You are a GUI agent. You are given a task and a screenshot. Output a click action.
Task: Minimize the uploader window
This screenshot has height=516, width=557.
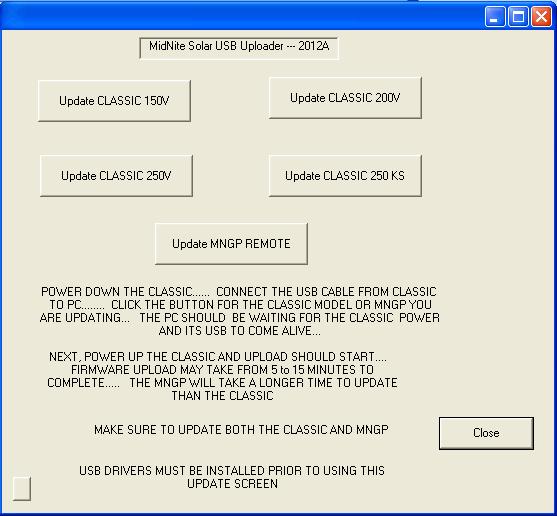494,16
